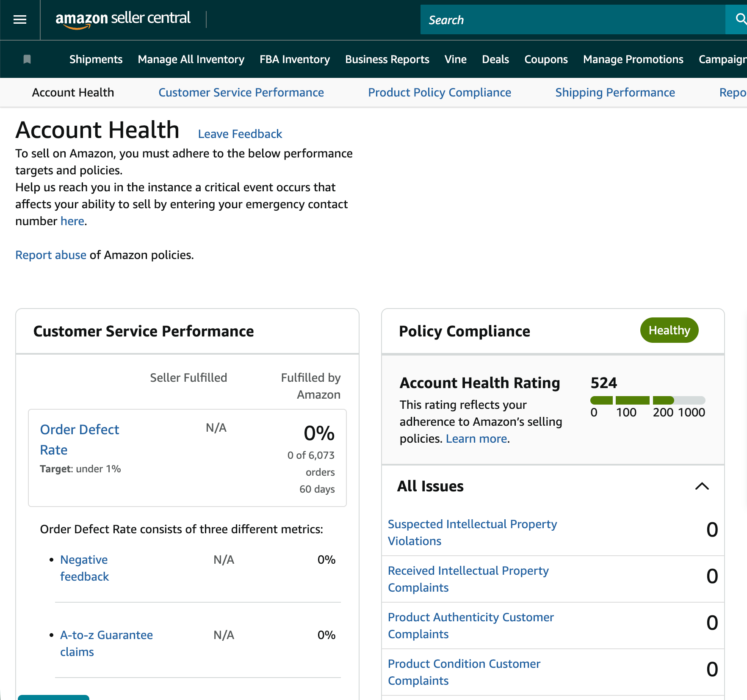Open Suspected Intellectual Property Violations
The width and height of the screenshot is (747, 700).
(472, 532)
